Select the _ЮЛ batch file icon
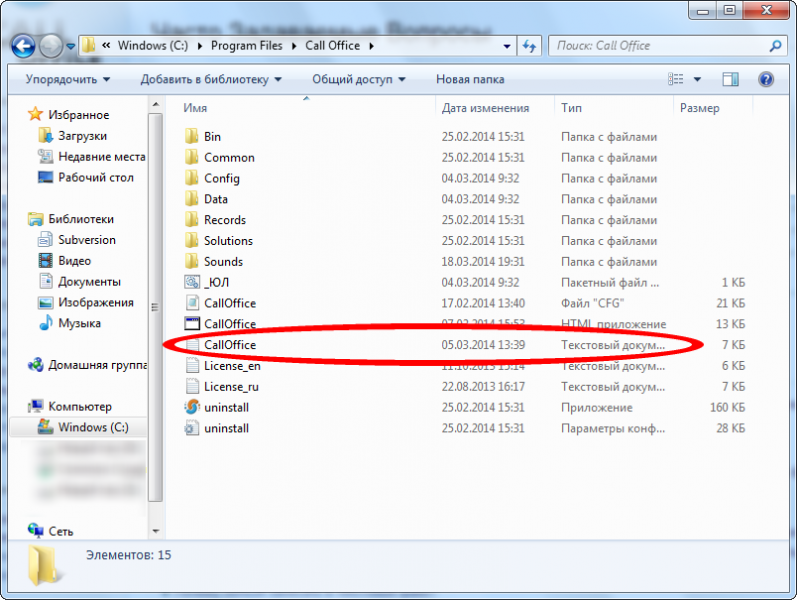The height and width of the screenshot is (600, 797). (192, 282)
